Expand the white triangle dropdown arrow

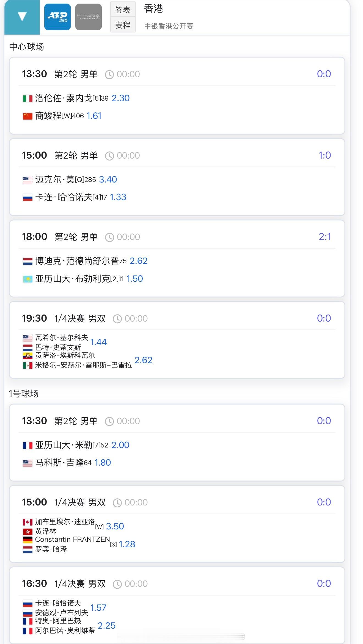(x=22, y=16)
